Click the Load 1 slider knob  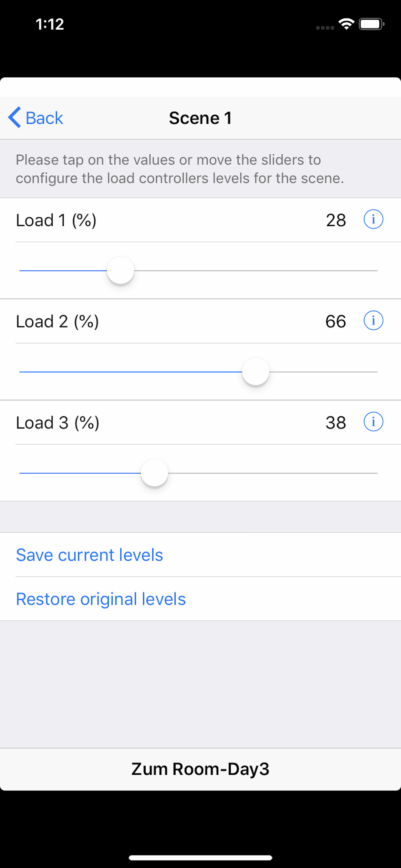(121, 271)
